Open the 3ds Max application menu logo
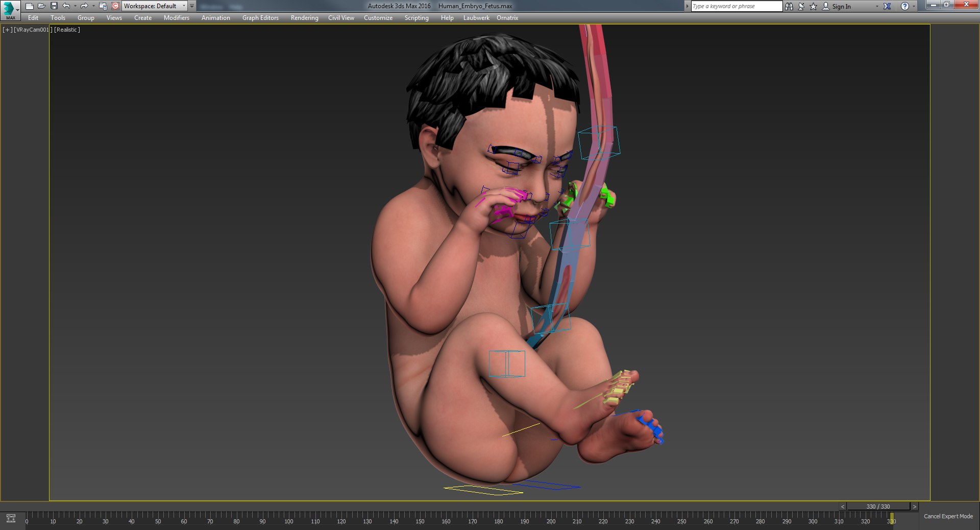Viewport: 980px width, 530px height. [10, 10]
